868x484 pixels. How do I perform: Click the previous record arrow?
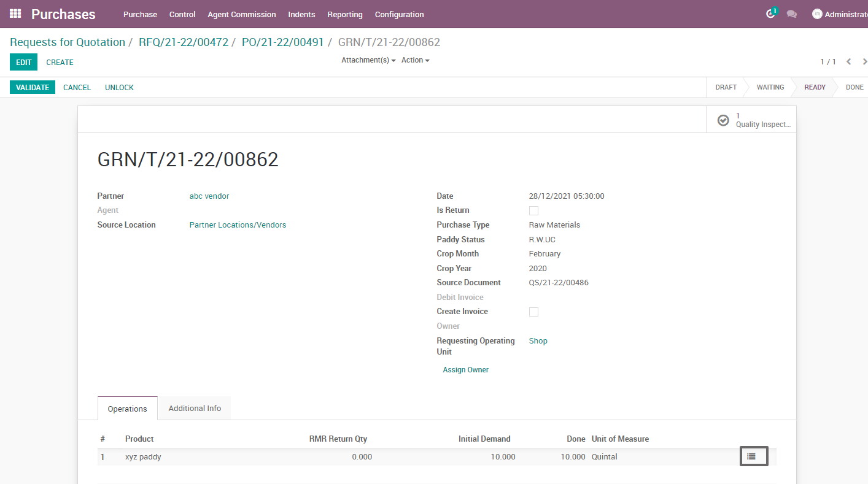point(849,61)
